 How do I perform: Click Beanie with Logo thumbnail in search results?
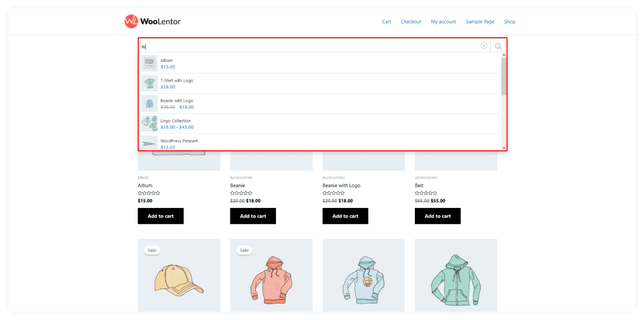[150, 104]
